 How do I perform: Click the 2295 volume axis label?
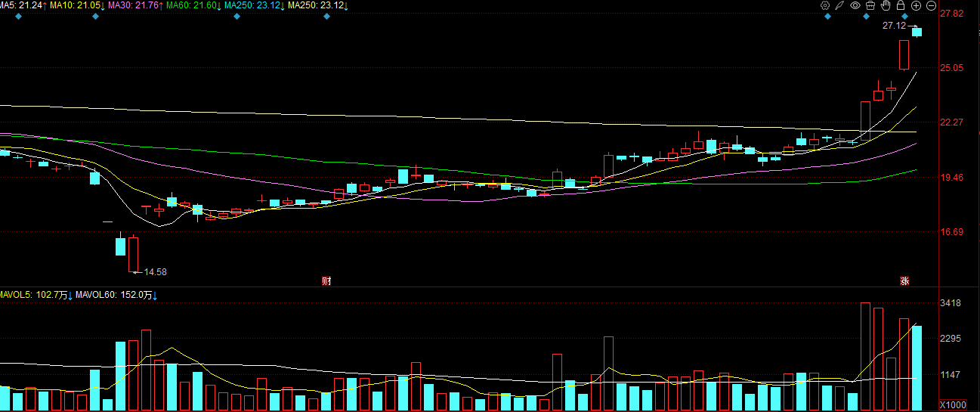click(949, 339)
